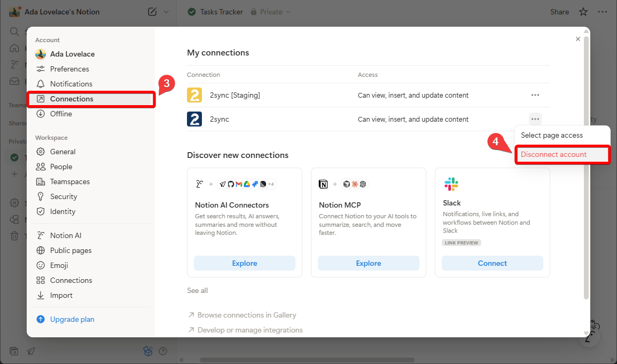Click the Search magnifier icon

tap(14, 31)
